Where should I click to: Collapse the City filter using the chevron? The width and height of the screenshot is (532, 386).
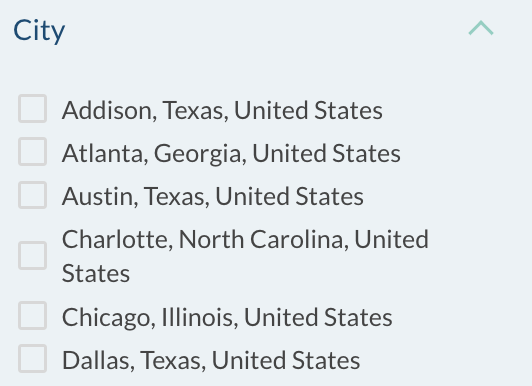(x=481, y=28)
